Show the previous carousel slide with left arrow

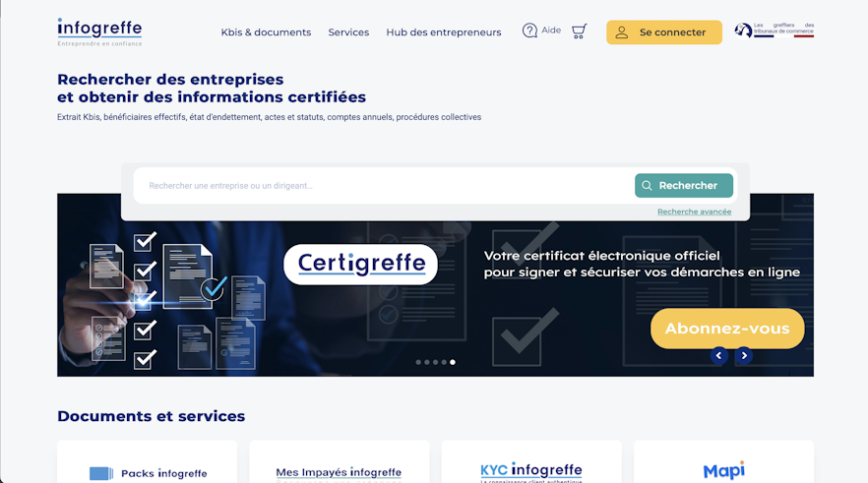point(718,355)
